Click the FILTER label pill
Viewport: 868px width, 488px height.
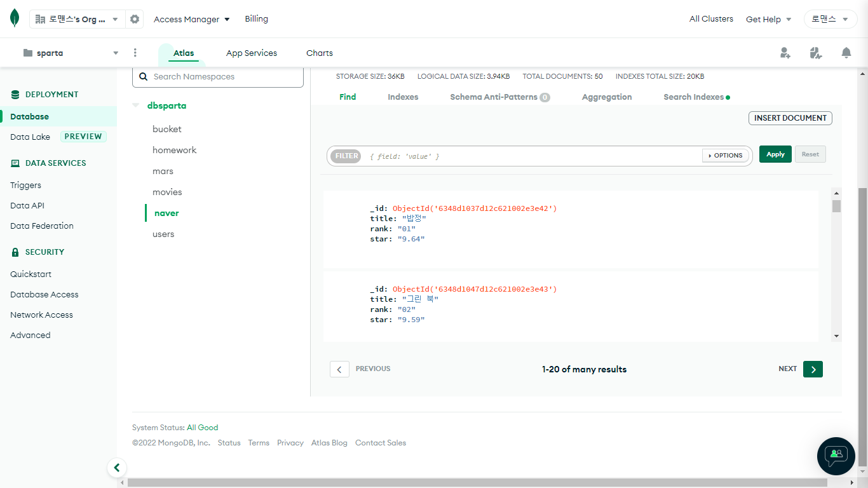click(x=346, y=156)
